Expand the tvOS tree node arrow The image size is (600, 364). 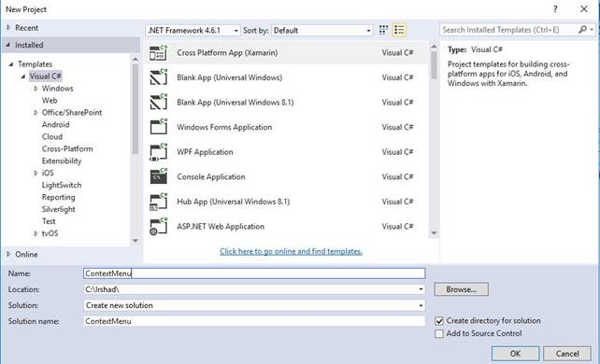(36, 233)
